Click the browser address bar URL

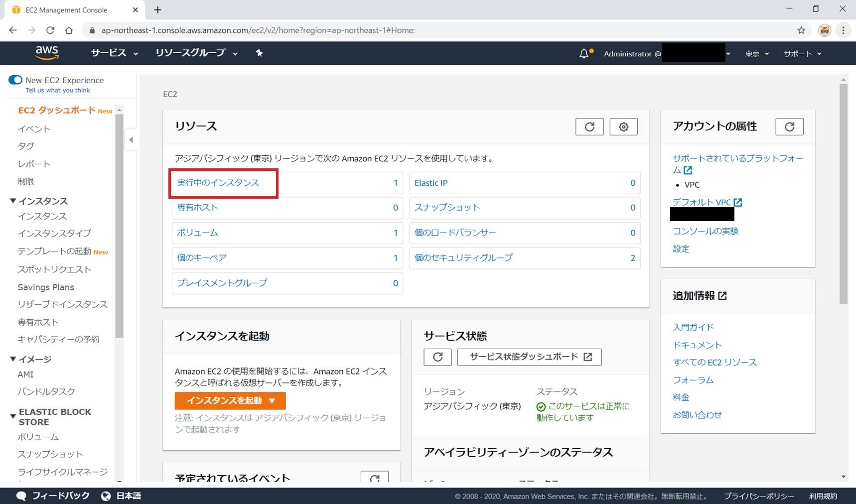[258, 30]
